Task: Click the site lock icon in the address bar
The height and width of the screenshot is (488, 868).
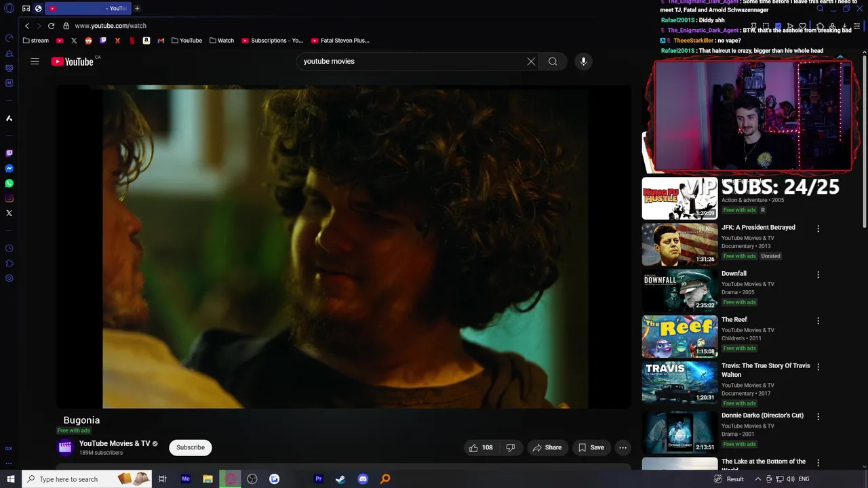Action: tap(66, 26)
